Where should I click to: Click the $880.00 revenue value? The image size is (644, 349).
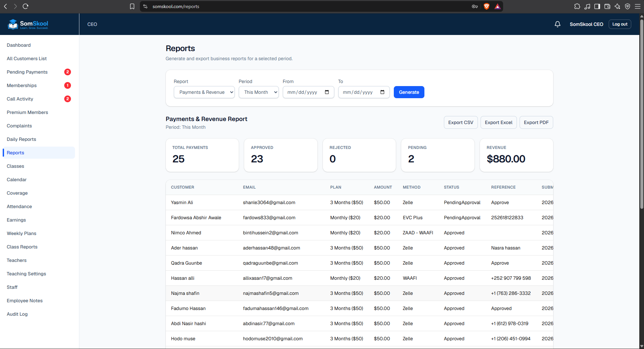[x=506, y=159]
